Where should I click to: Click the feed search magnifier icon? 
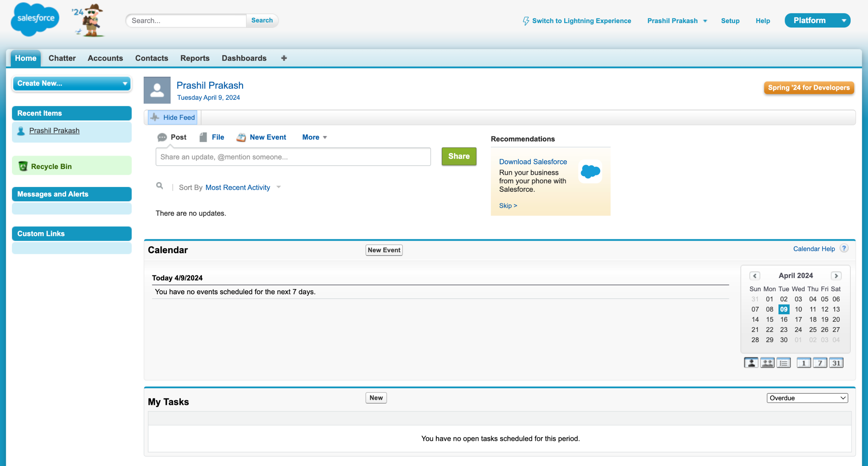click(x=159, y=186)
